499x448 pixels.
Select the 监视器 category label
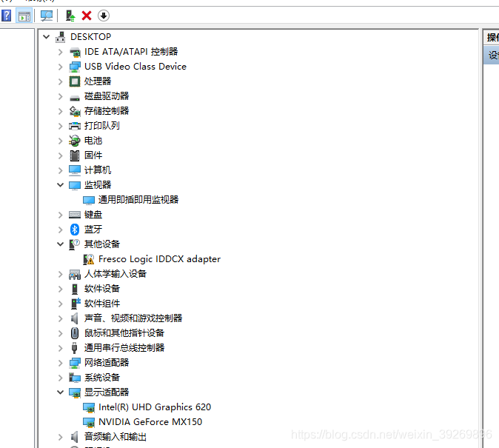[98, 185]
